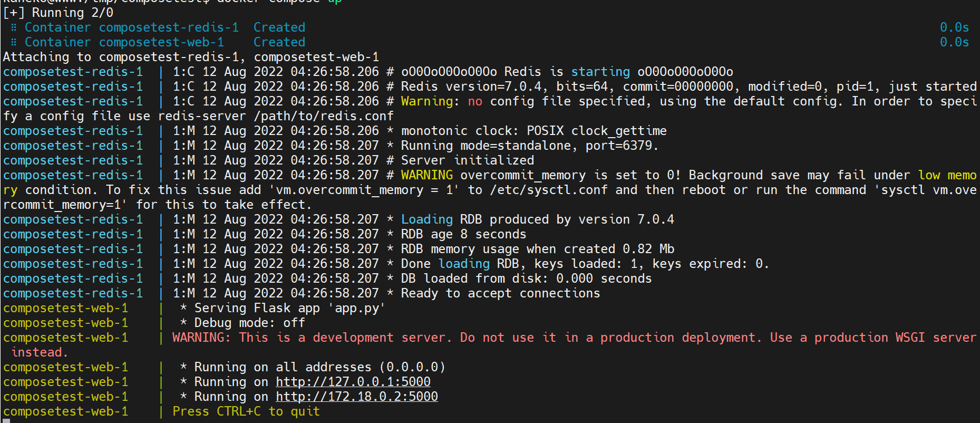This screenshot has width=980, height=423.
Task: Click the terminal cursor block at bottom
Action: click(6, 421)
